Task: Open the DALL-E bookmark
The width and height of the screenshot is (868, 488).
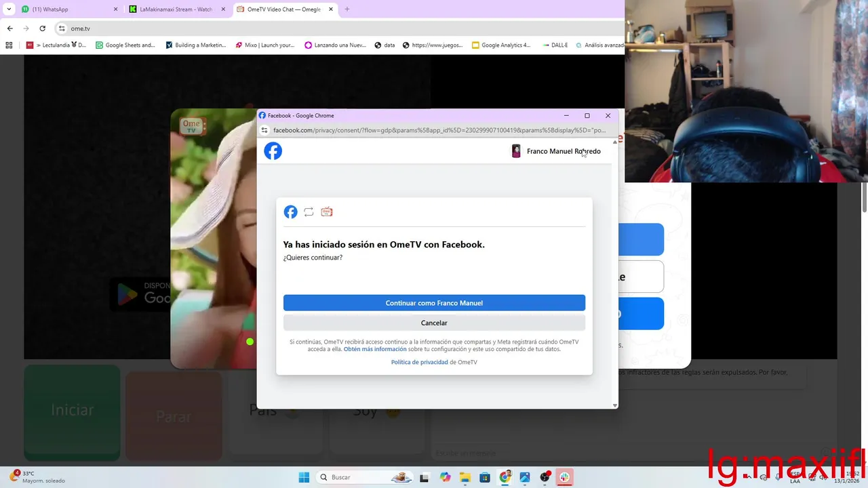Action: click(x=555, y=45)
